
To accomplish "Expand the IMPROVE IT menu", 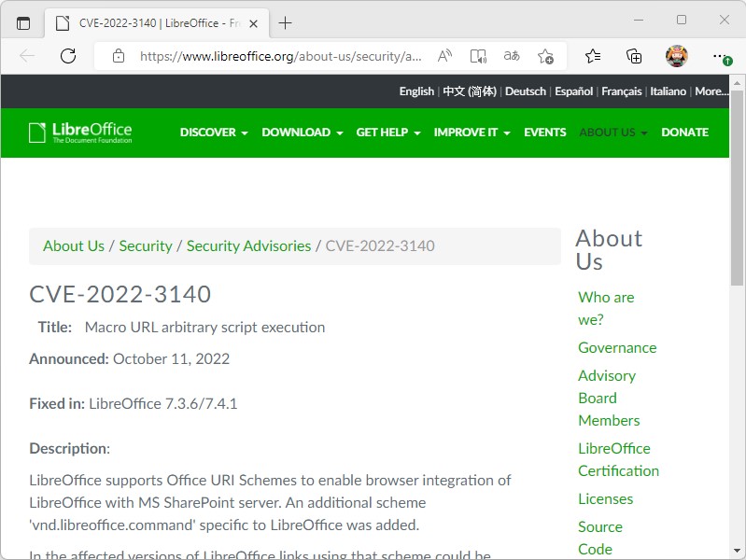I will (472, 133).
